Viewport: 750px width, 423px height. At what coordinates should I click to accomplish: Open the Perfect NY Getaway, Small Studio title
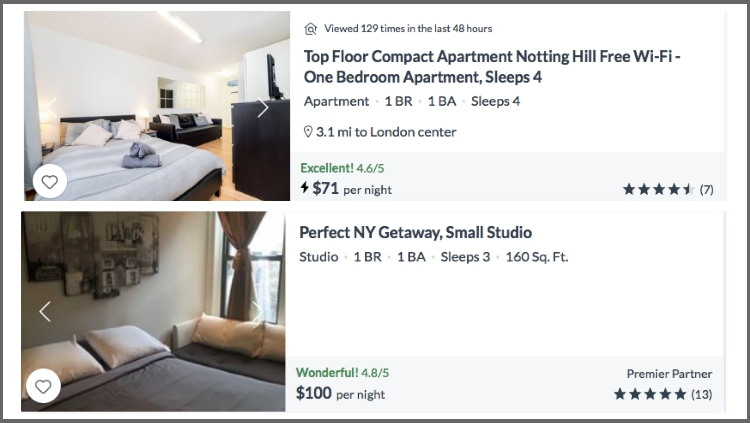pos(415,232)
